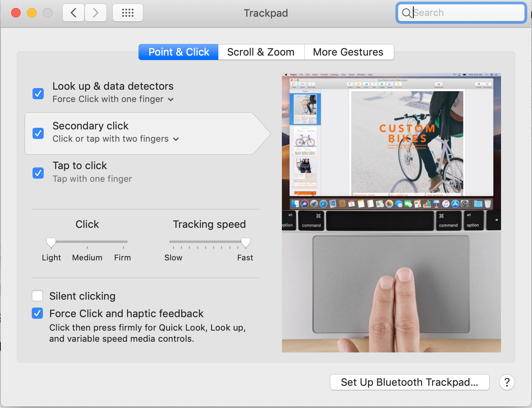Screen dimensions: 532x408
Task: Click the Trackpad window title
Action: click(x=266, y=13)
